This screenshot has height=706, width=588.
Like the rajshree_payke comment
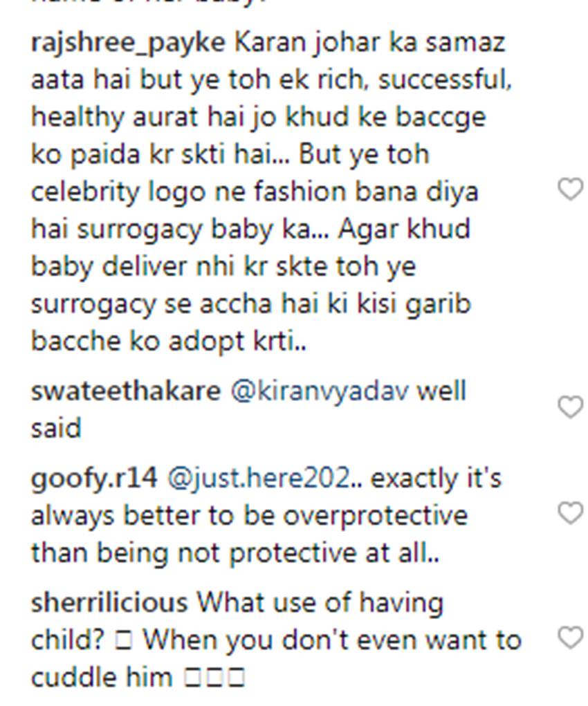tap(571, 189)
